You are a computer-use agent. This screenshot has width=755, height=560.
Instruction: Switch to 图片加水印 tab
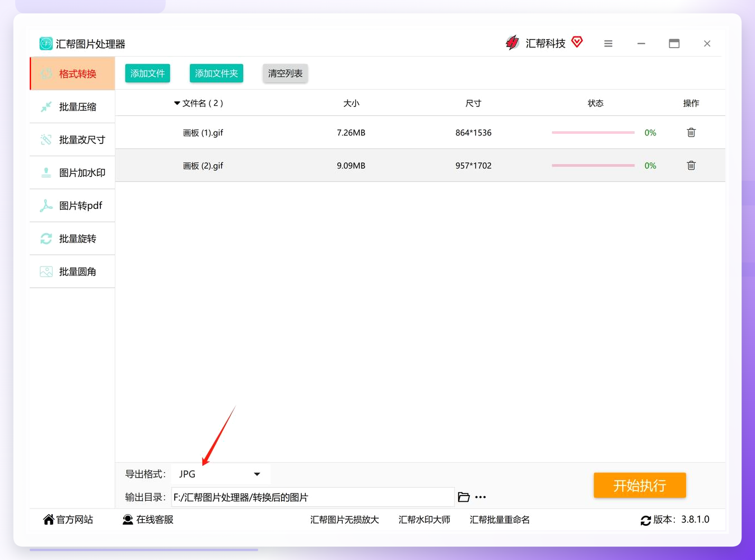[72, 172]
